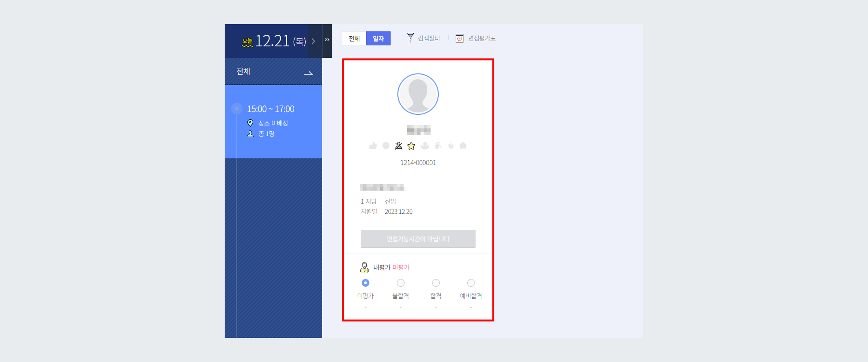868x362 pixels.
Task: Click the 신입 value
Action: point(390,201)
